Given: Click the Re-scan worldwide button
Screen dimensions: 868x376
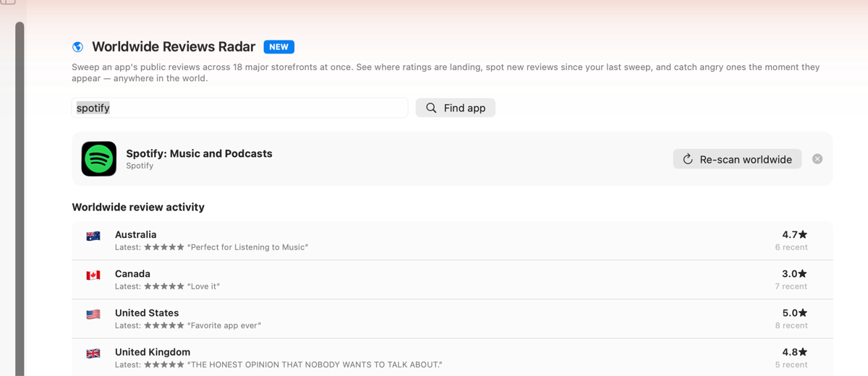Looking at the screenshot, I should coord(737,159).
